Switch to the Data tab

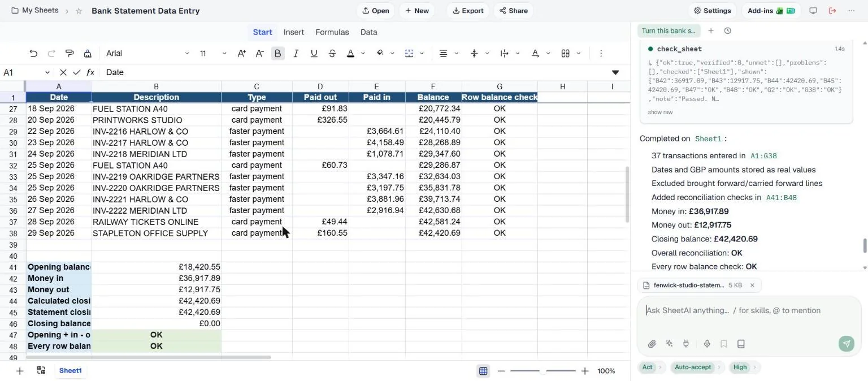pos(368,32)
